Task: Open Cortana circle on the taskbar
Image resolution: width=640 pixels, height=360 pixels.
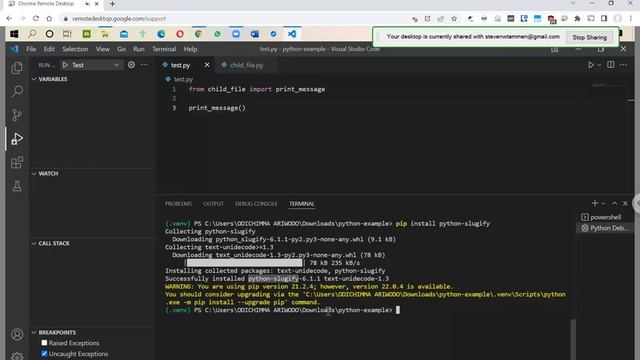Action: (x=49, y=34)
